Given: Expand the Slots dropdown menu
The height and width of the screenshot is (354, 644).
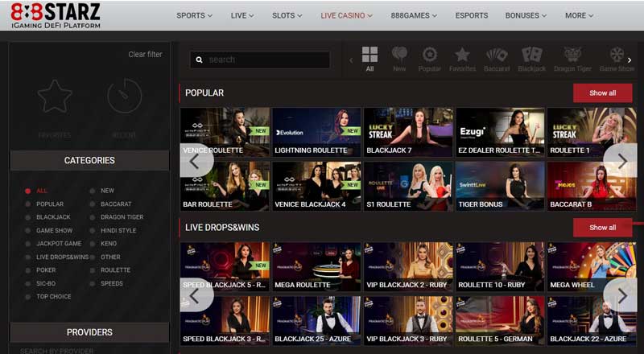Looking at the screenshot, I should pyautogui.click(x=287, y=15).
